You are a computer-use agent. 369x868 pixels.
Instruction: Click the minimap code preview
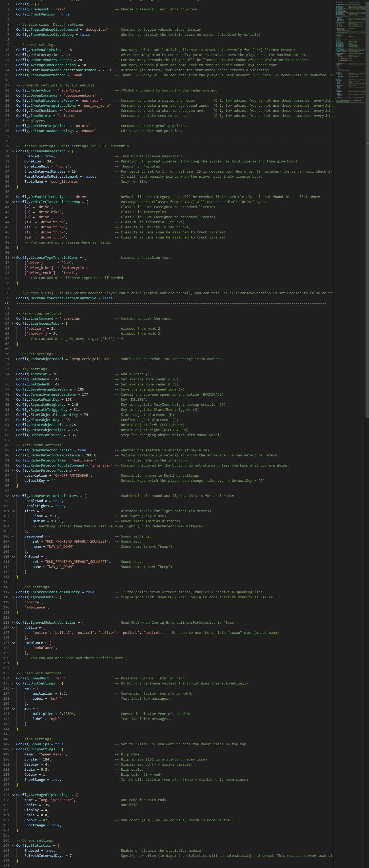coord(350,50)
